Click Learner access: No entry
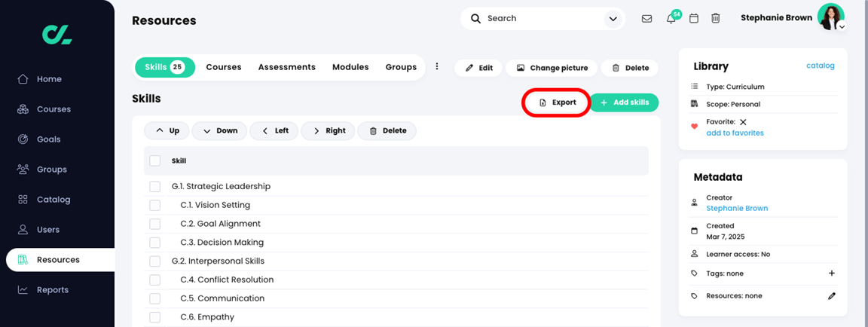Screen dimensions: 868x327 click(x=738, y=255)
